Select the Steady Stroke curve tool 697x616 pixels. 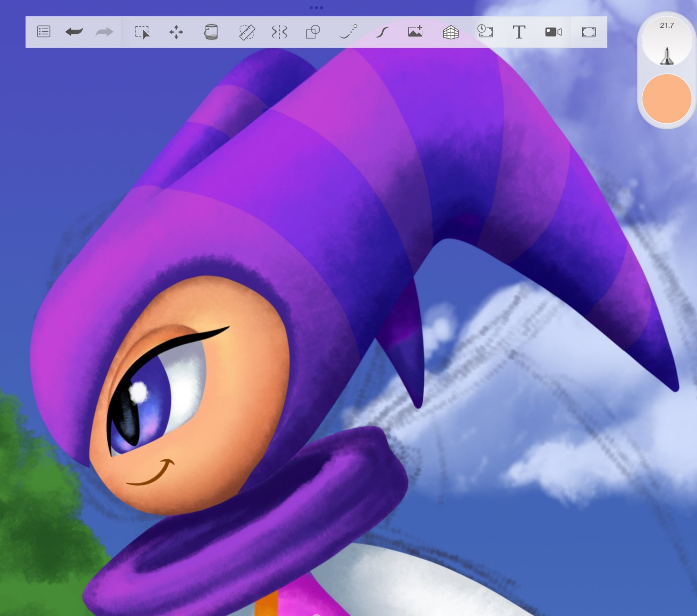[382, 32]
